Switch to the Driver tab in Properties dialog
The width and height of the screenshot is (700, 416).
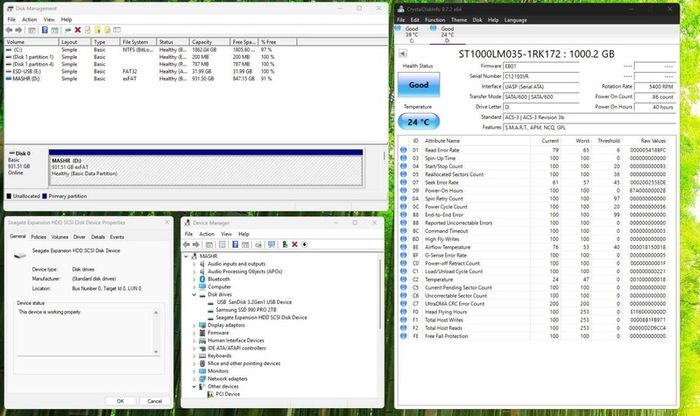click(79, 237)
